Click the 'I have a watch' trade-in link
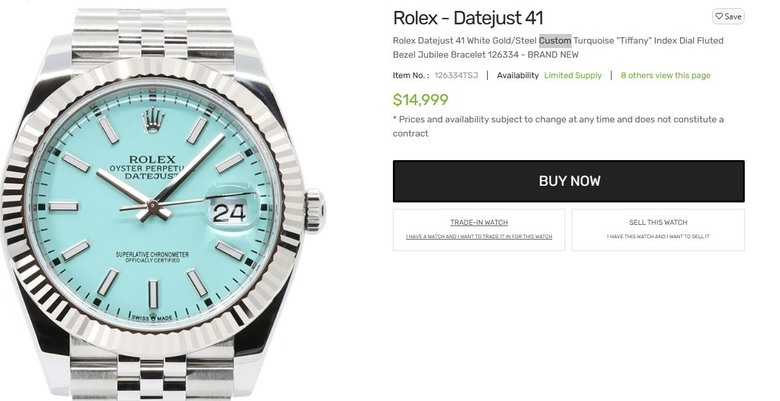The height and width of the screenshot is (401, 780). point(479,237)
